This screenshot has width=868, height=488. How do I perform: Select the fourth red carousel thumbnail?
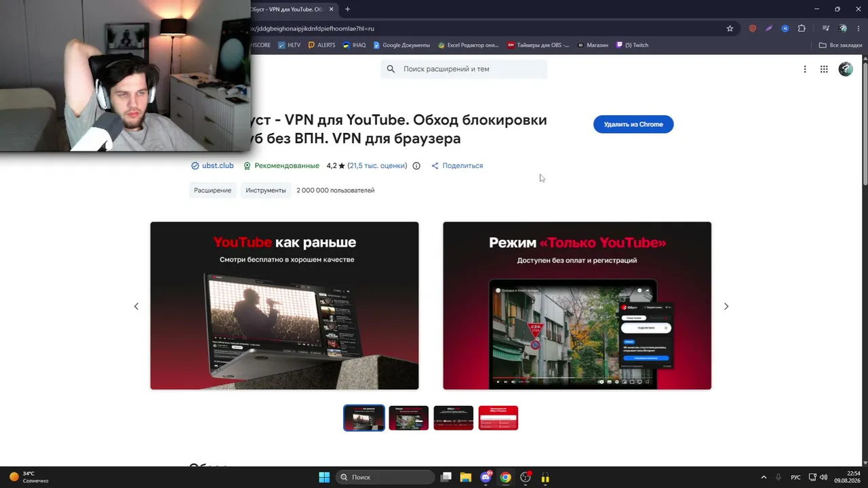[x=498, y=418]
